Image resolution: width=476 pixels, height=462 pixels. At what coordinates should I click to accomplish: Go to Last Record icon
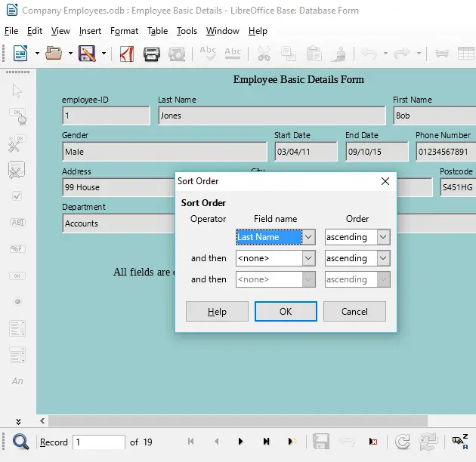(x=266, y=442)
